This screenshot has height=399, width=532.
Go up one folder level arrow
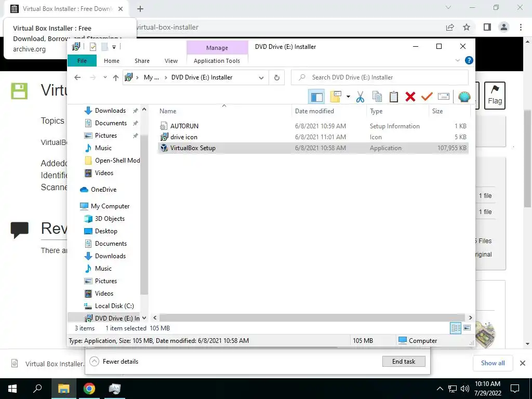116,78
